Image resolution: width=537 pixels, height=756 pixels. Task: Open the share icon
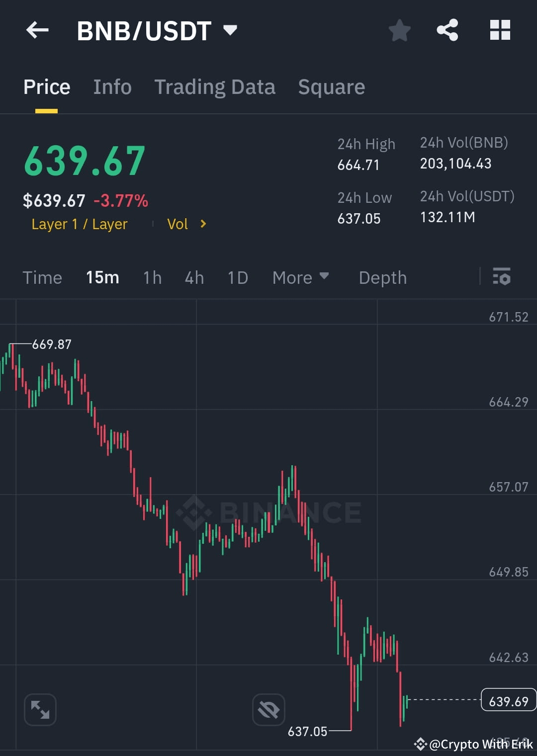point(447,30)
